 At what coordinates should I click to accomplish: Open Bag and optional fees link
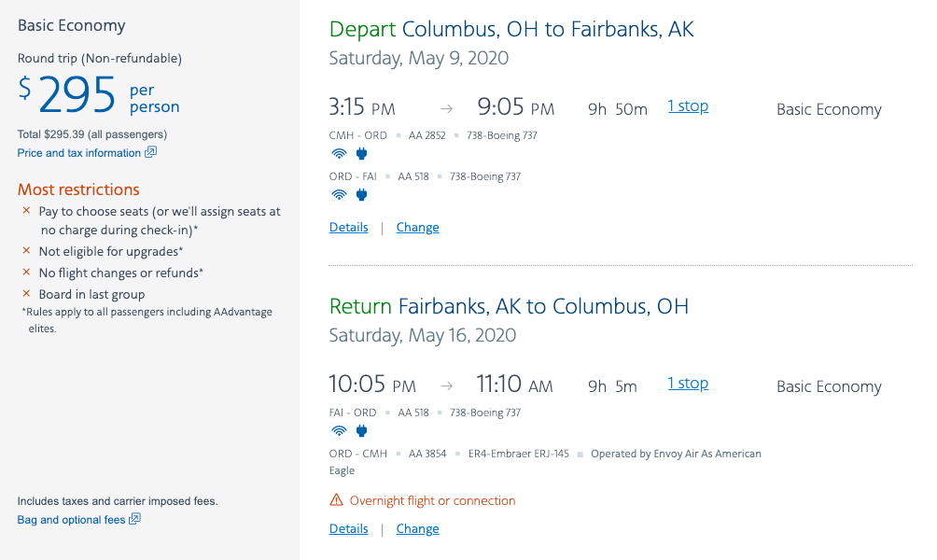(x=71, y=520)
